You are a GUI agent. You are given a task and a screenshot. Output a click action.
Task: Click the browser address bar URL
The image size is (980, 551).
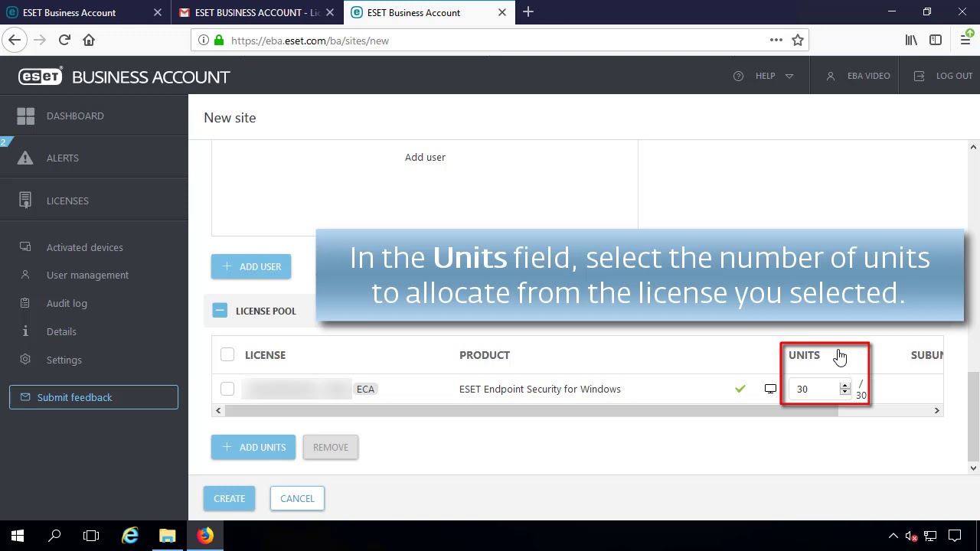(310, 41)
